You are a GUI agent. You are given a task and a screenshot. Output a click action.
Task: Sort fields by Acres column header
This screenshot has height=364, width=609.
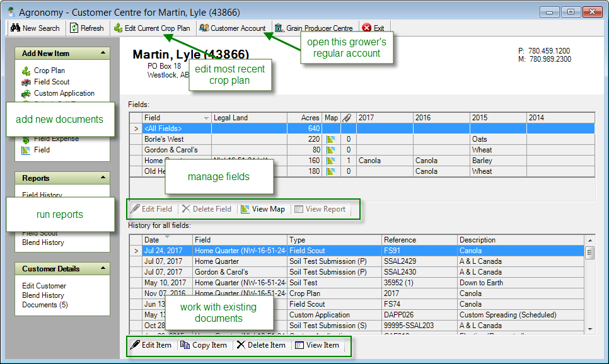(x=304, y=118)
